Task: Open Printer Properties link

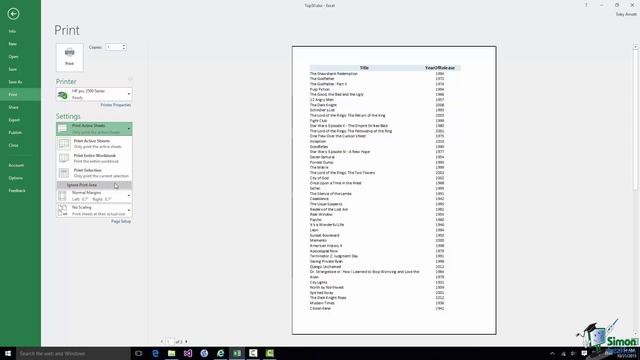Action: (116, 105)
